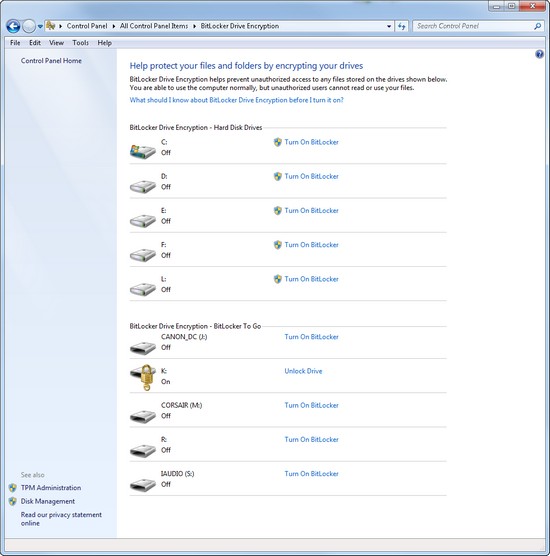The image size is (550, 556).
Task: Click the C: system drive icon
Action: (x=143, y=151)
